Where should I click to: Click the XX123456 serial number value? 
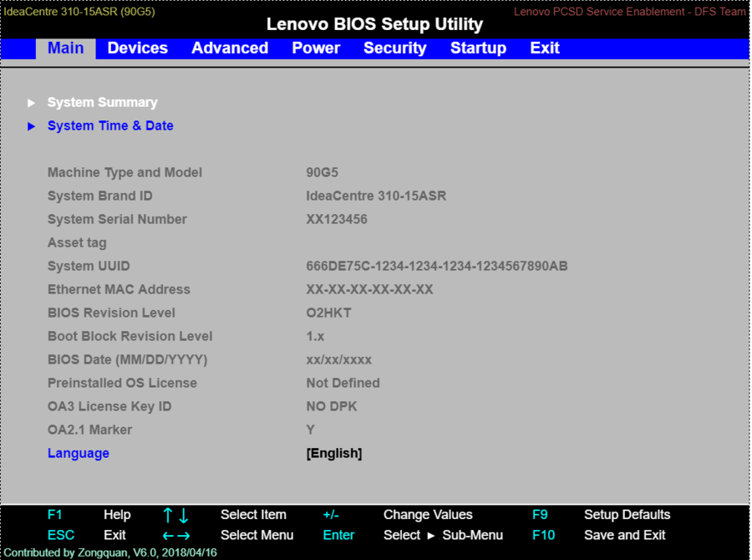[x=337, y=219]
